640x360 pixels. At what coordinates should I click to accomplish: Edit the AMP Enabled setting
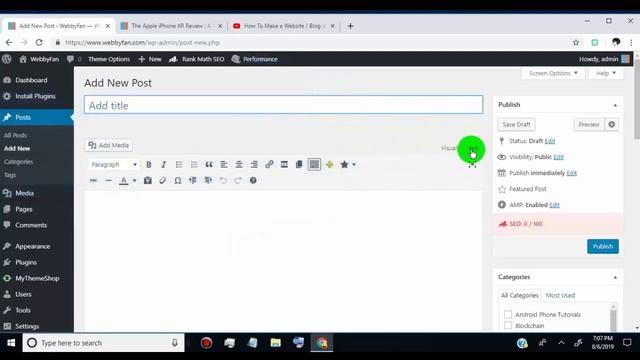(x=554, y=205)
